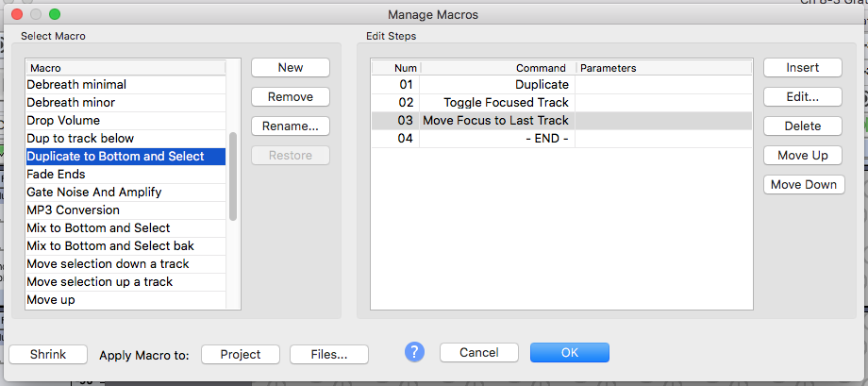Screen dimensions: 868x386
Task: Click the macro list vertical scrollbar
Action: click(x=233, y=176)
